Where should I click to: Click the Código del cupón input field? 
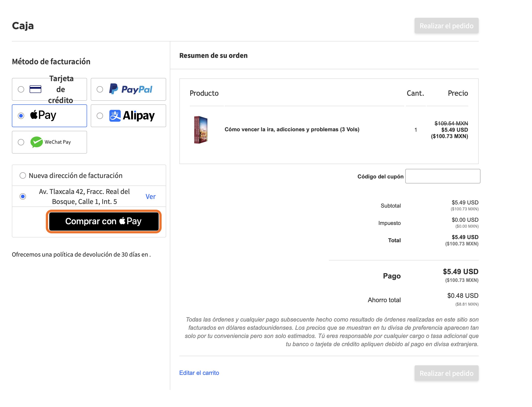[443, 176]
